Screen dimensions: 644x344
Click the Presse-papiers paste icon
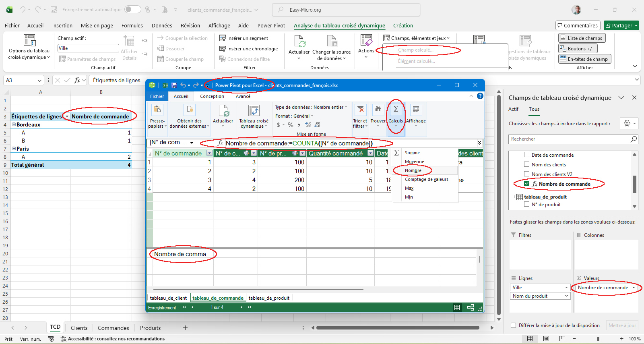(x=157, y=110)
